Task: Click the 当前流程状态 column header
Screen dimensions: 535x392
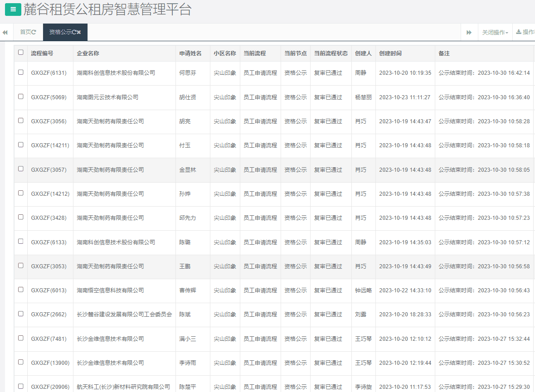Action: 331,53
